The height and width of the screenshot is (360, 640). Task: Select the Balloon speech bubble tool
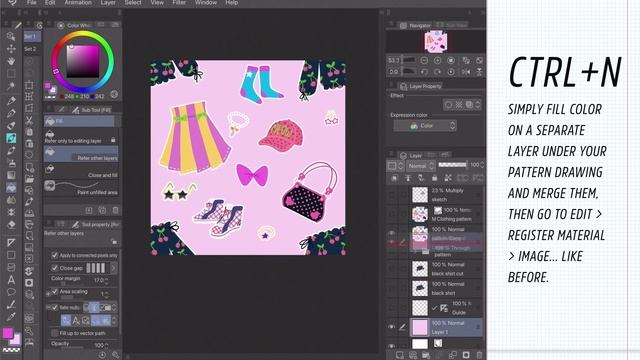click(11, 292)
